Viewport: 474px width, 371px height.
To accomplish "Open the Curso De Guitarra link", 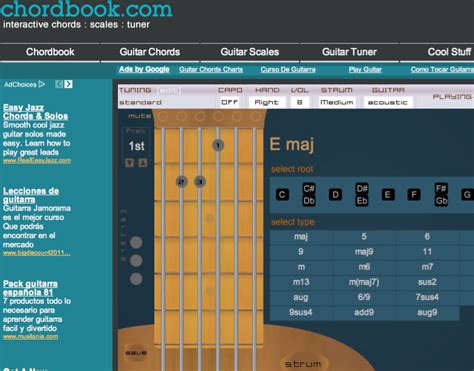I will coord(288,69).
